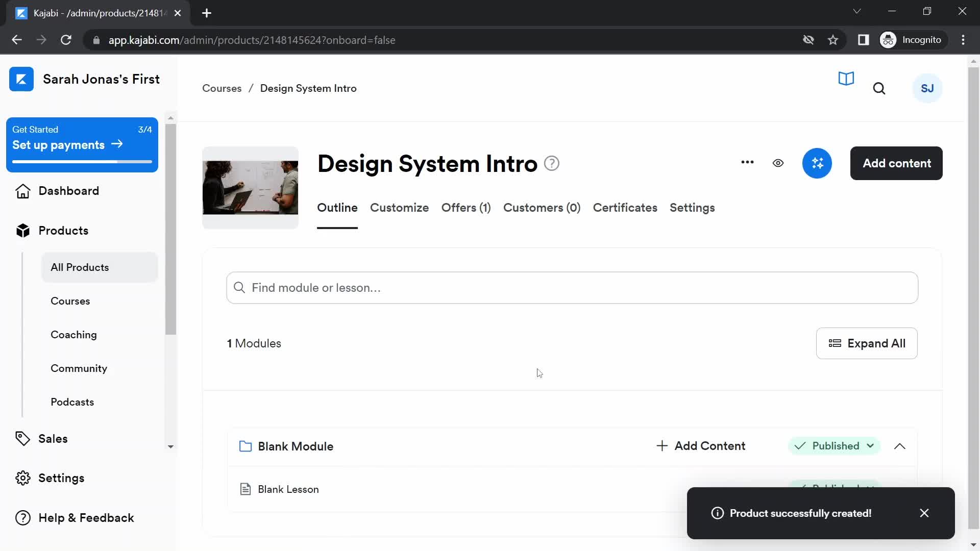Open the three-dot more actions menu

(747, 162)
